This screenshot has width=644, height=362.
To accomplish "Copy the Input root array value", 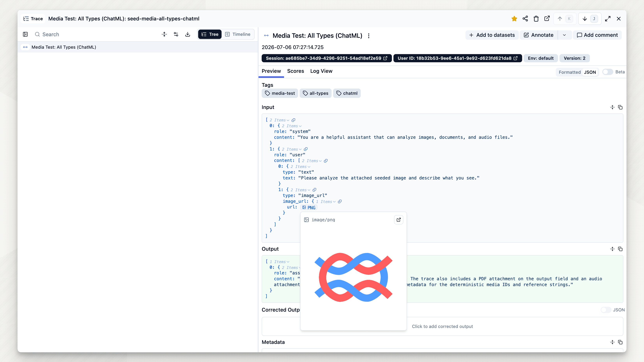I will 294,120.
